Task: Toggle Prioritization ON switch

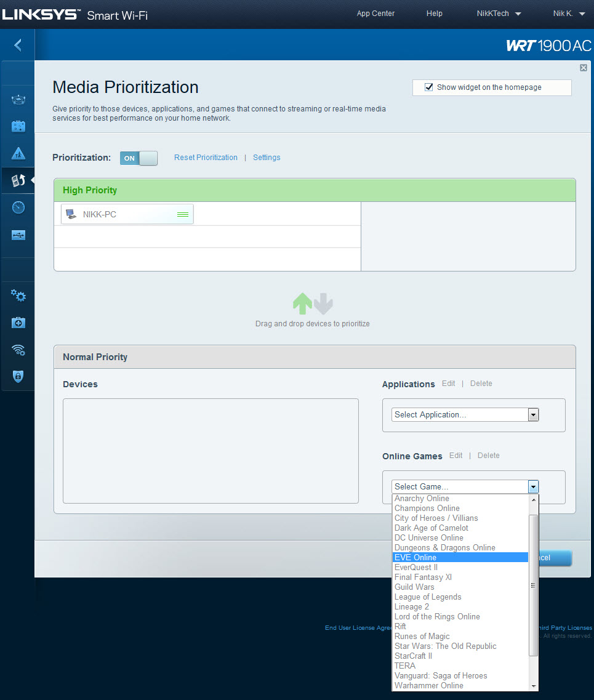Action: click(138, 158)
